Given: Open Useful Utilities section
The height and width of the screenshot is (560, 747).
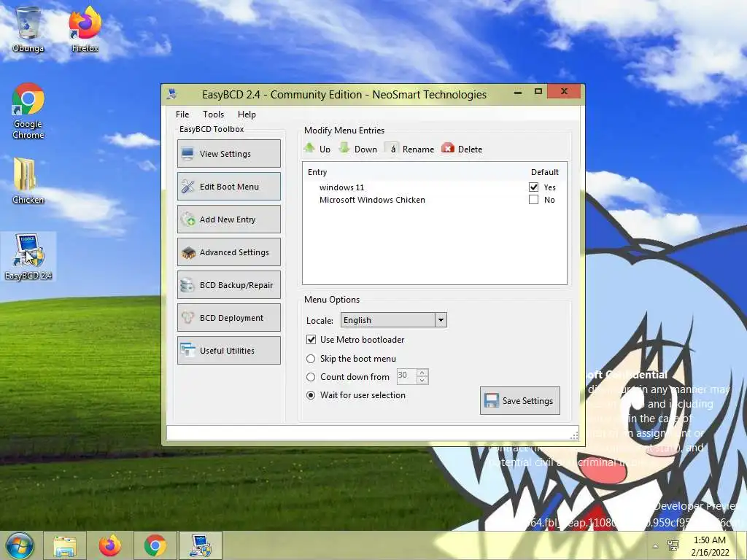Looking at the screenshot, I should pyautogui.click(x=228, y=351).
